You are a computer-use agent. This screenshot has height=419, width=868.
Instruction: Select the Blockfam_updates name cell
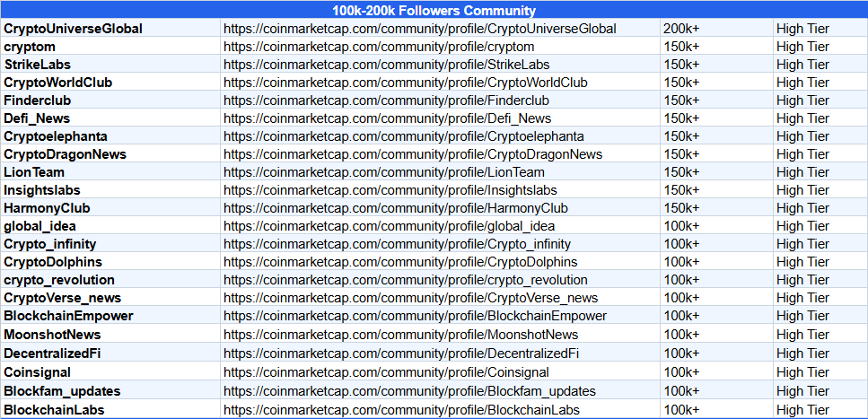tap(110, 390)
